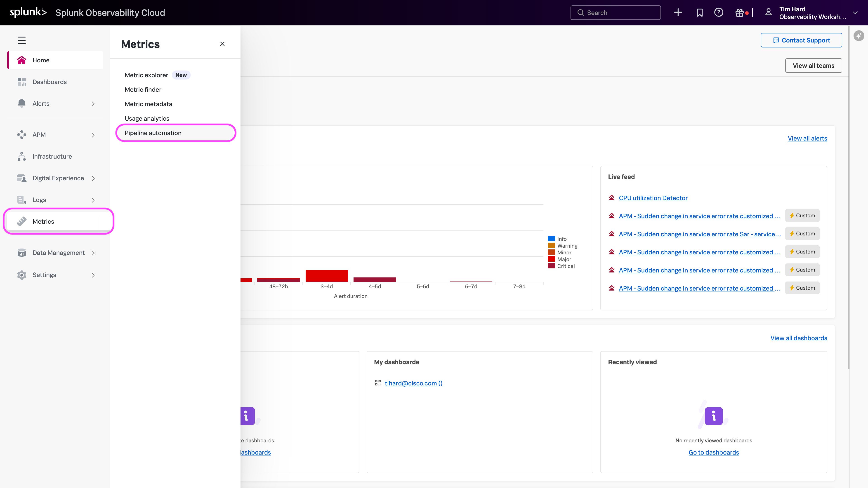Click the Logs document icon
This screenshot has width=868, height=488.
[21, 200]
